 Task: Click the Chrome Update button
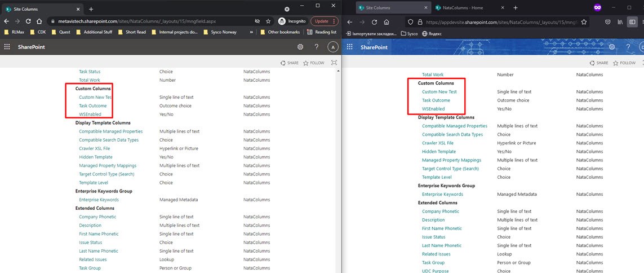(x=325, y=21)
